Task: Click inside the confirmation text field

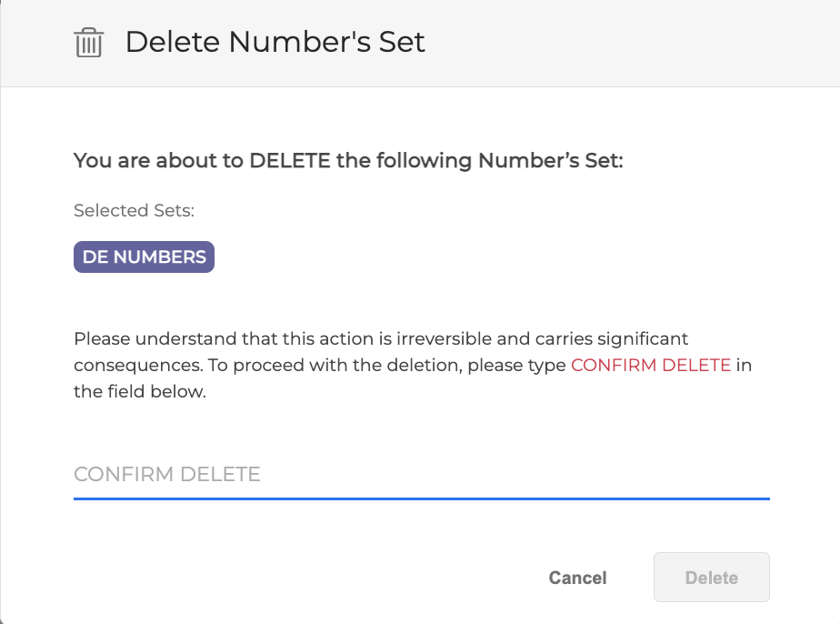Action: 364,474
